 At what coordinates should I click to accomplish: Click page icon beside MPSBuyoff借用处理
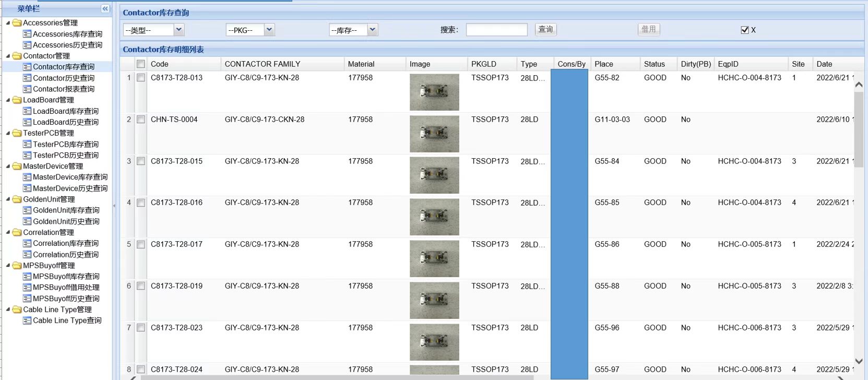(x=27, y=288)
